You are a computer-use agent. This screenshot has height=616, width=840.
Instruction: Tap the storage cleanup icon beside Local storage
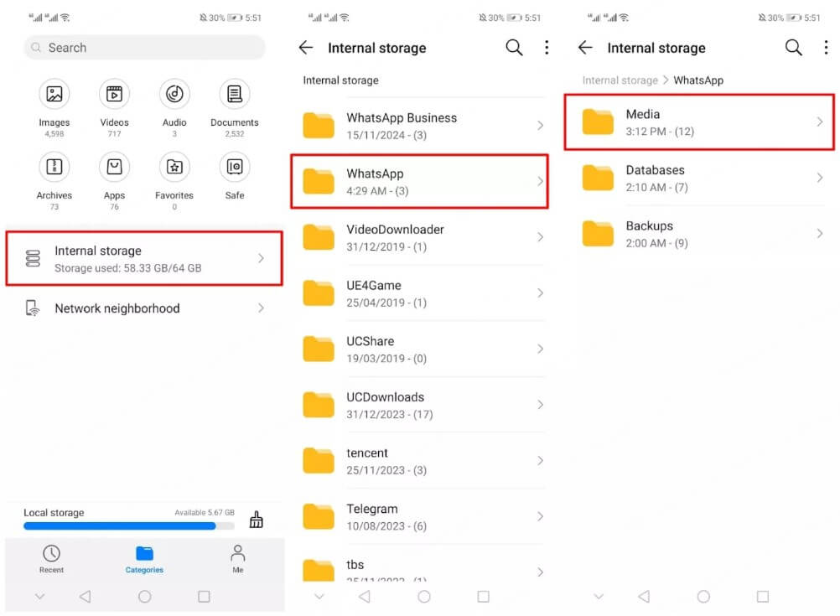(x=257, y=520)
